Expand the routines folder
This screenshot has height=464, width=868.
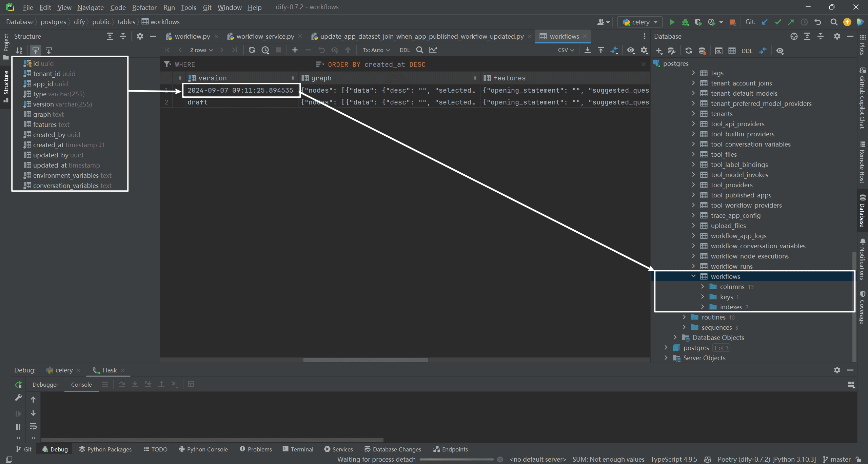[x=684, y=317]
